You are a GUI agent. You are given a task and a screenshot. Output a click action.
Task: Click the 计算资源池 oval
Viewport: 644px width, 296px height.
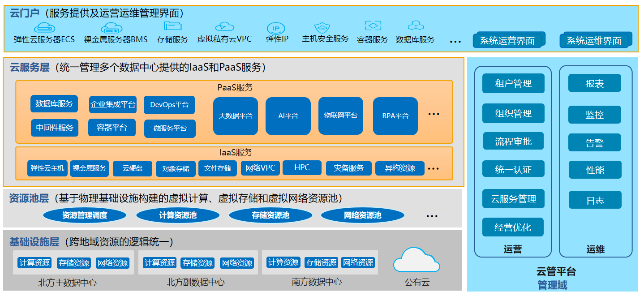click(x=178, y=215)
